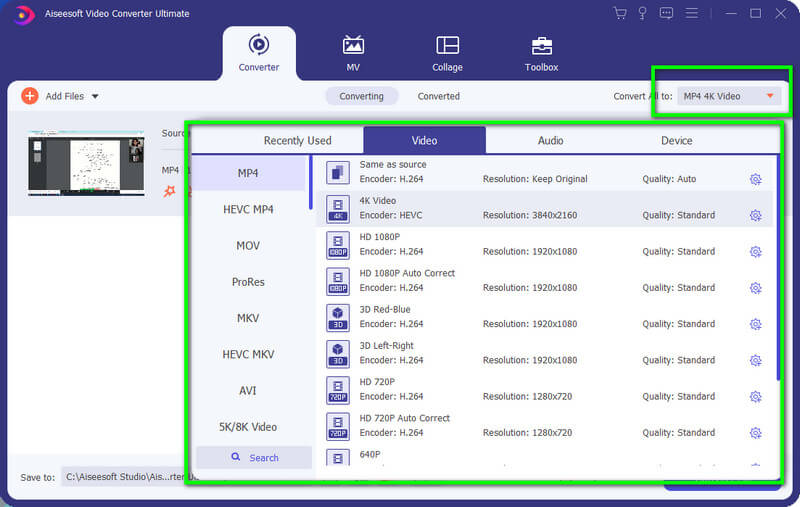Open the Collage module
The height and width of the screenshot is (507, 800).
(x=447, y=53)
